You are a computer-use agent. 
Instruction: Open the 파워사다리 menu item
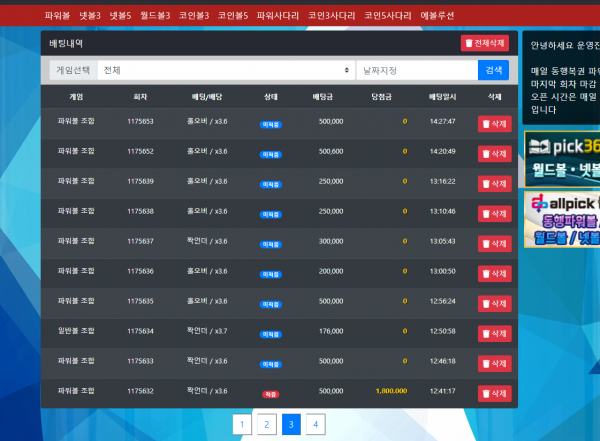(278, 16)
